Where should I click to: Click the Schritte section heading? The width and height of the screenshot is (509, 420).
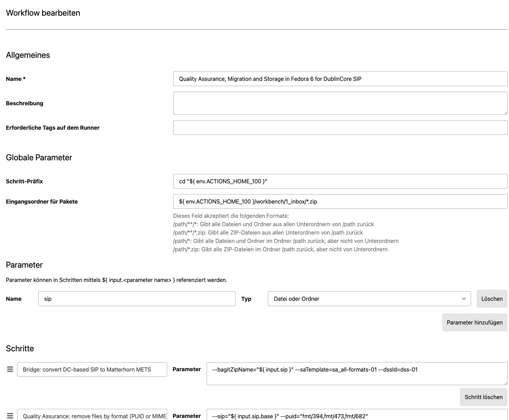coord(20,349)
